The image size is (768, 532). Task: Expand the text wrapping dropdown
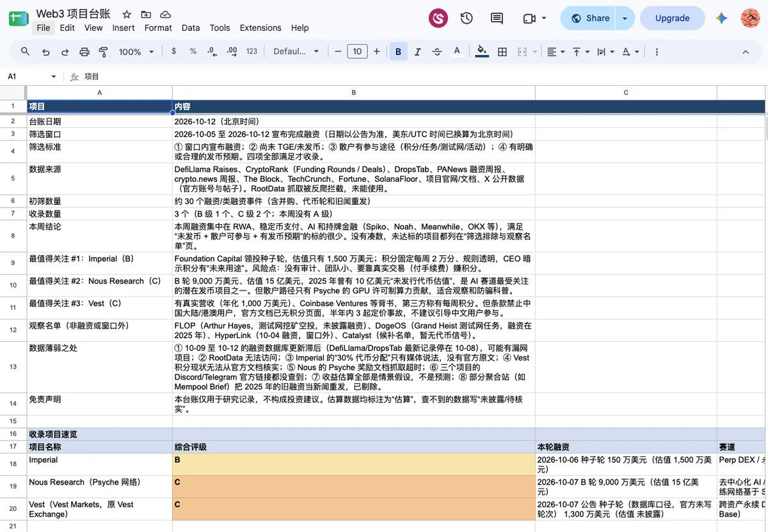pos(605,51)
